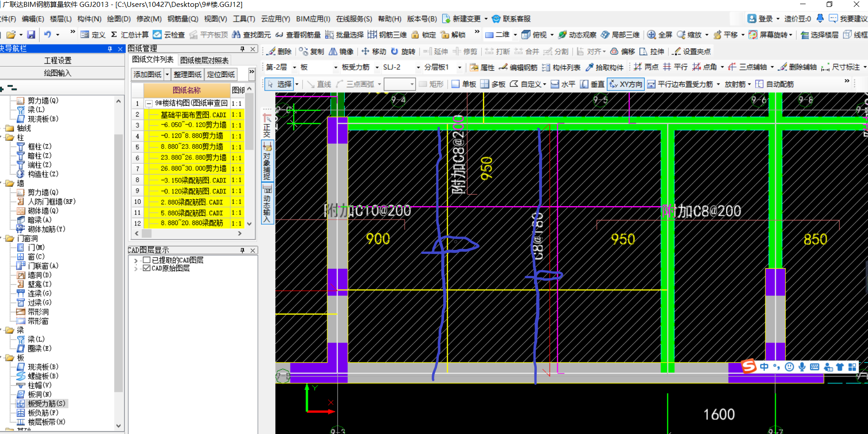Open the 二维 view mode dropdown
The image size is (868, 434).
click(515, 35)
